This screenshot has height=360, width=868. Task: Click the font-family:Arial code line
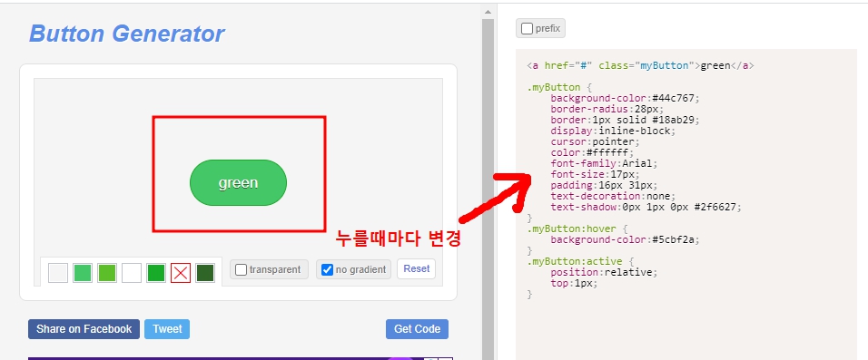(x=605, y=164)
